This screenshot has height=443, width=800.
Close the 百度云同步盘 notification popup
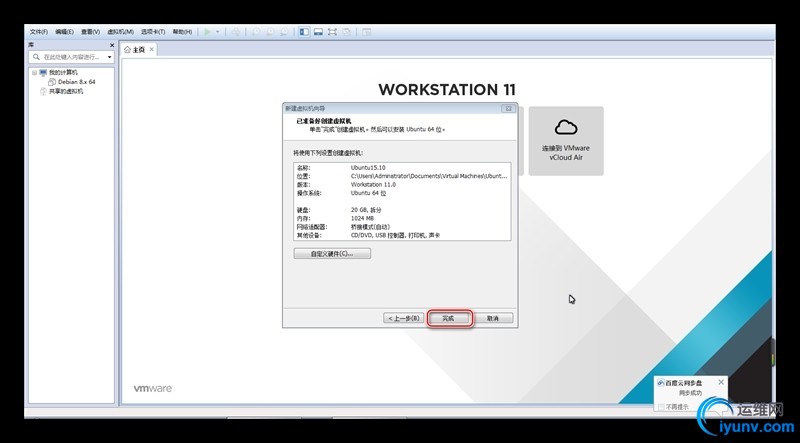pos(720,382)
